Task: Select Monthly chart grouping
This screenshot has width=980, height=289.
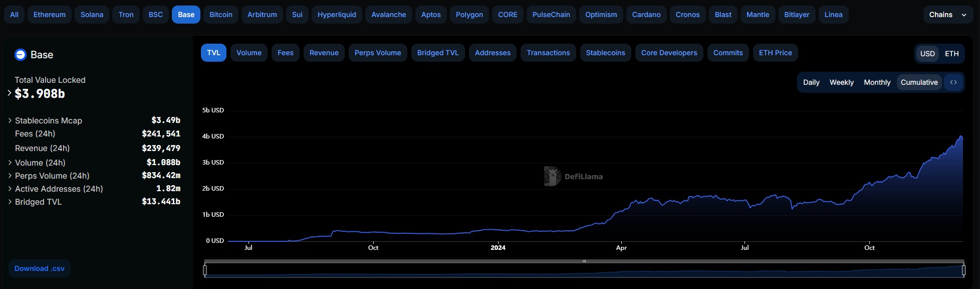Action: click(x=877, y=82)
